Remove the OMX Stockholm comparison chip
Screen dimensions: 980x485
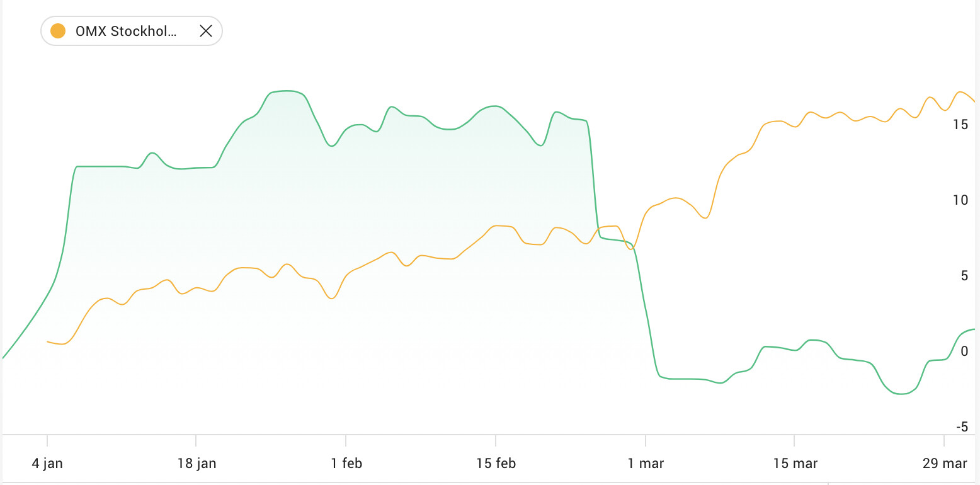point(205,31)
